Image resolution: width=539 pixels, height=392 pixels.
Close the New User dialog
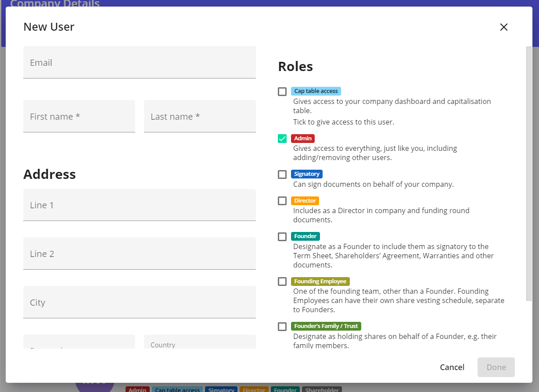tap(503, 27)
